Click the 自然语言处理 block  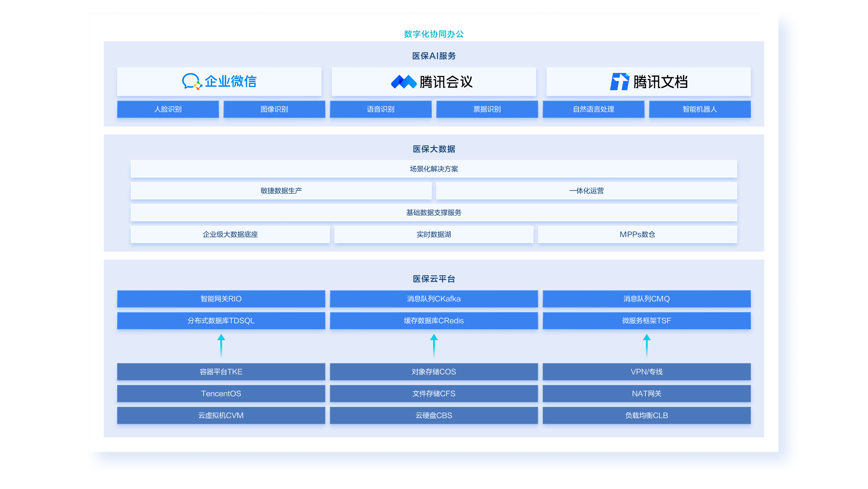[593, 109]
